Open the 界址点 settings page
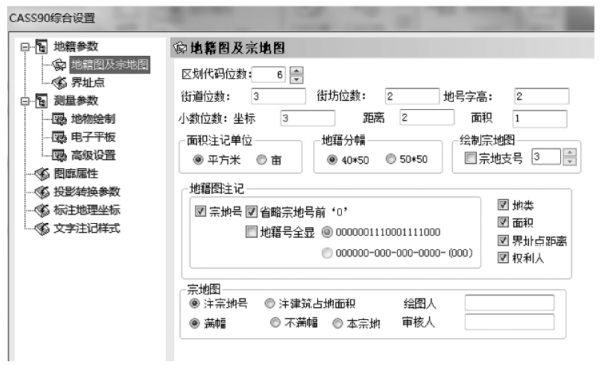Screen dimensions: 600x365 [88, 82]
